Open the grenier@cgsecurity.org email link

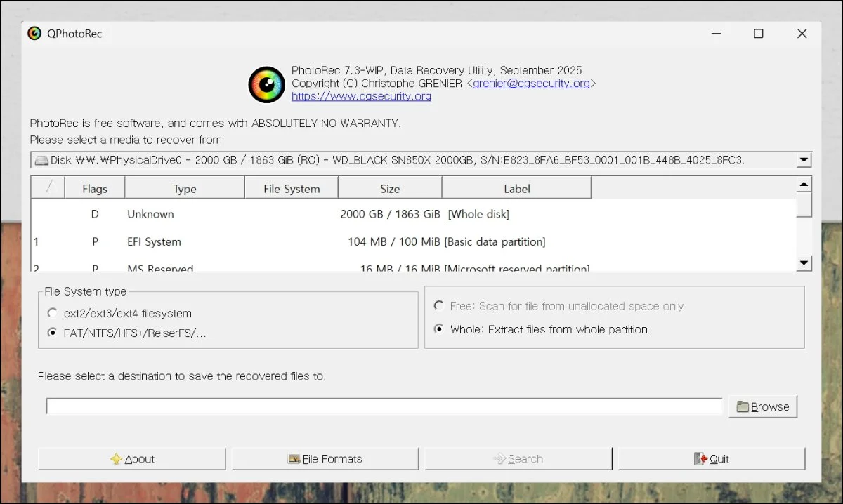pos(531,83)
